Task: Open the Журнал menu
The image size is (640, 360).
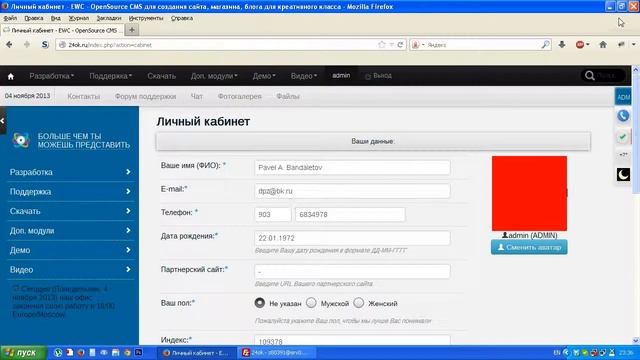Action: pyautogui.click(x=78, y=18)
